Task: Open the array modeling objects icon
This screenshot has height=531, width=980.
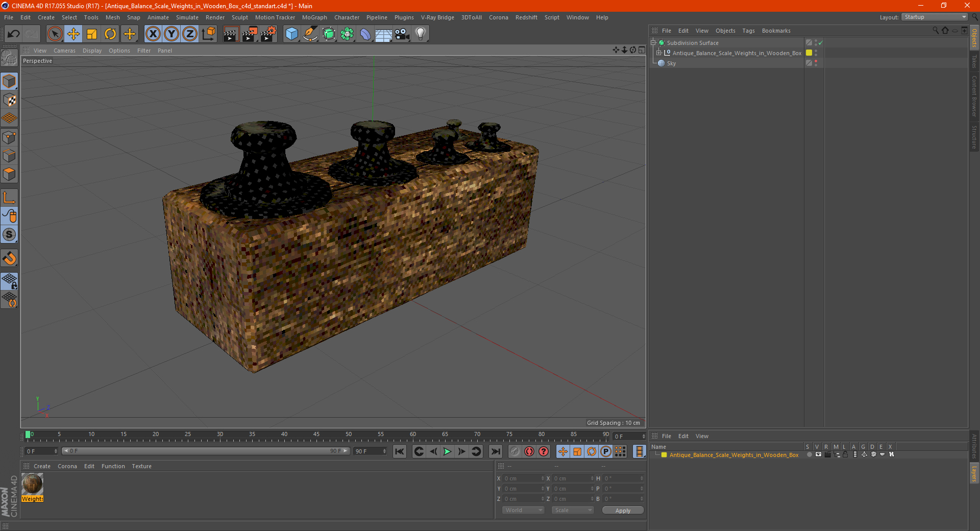Action: coord(347,34)
